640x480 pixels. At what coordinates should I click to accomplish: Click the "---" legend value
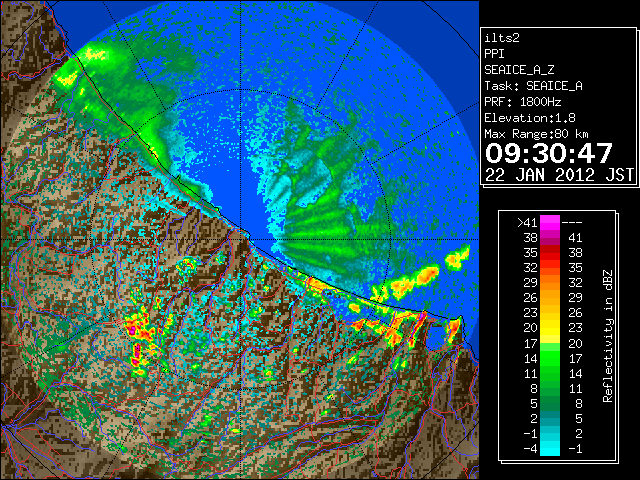[x=572, y=223]
